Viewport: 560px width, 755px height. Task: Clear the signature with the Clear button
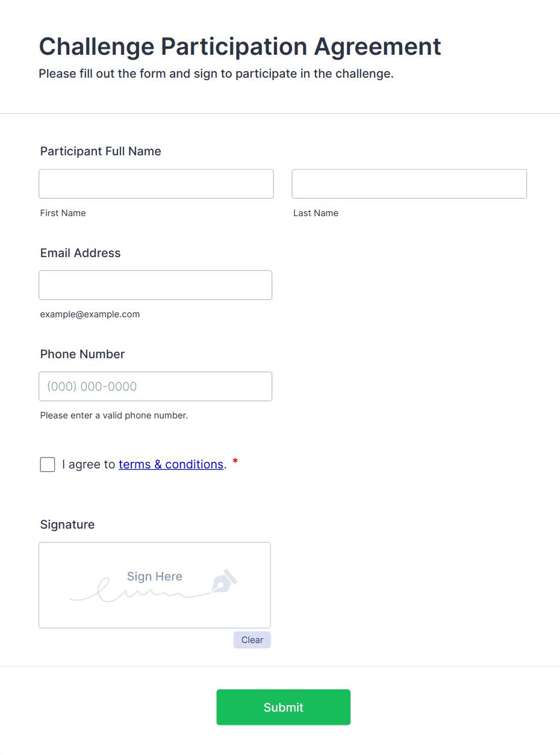click(252, 640)
